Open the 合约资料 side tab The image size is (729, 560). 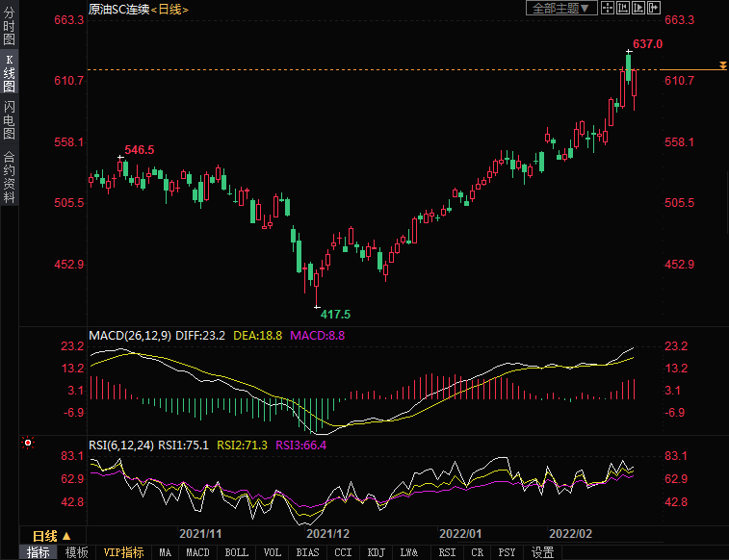(9, 176)
